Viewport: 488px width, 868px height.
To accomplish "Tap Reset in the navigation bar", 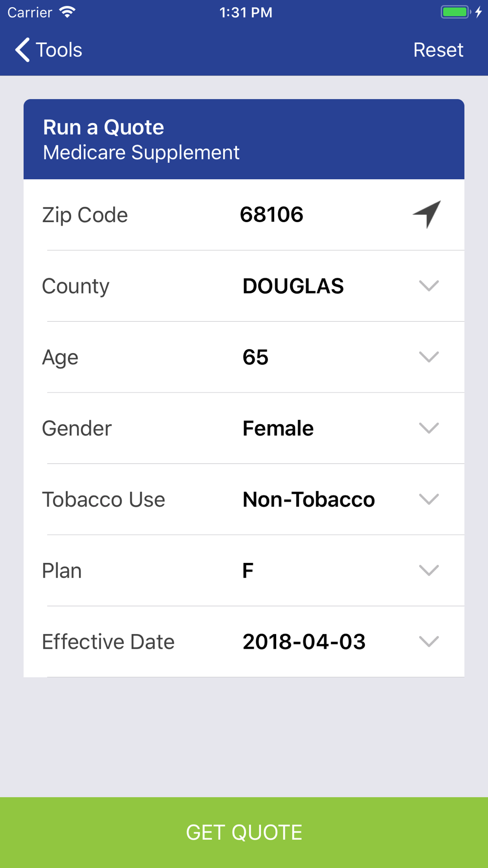I will (438, 50).
